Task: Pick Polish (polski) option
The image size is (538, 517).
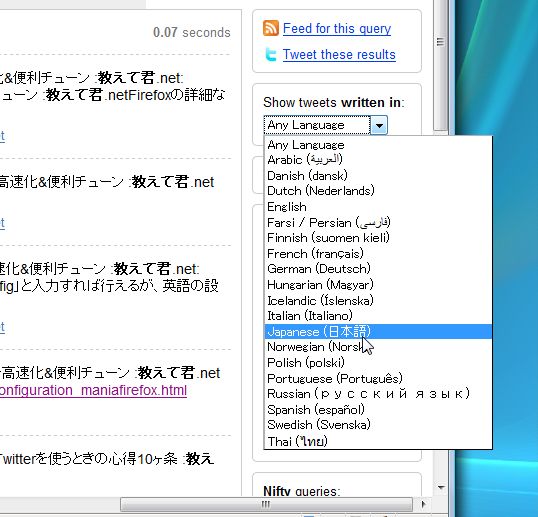Action: coord(378,363)
